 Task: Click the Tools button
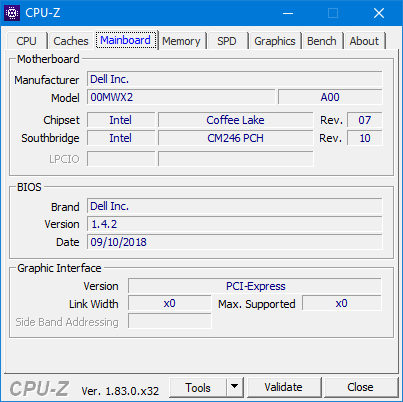tap(198, 387)
